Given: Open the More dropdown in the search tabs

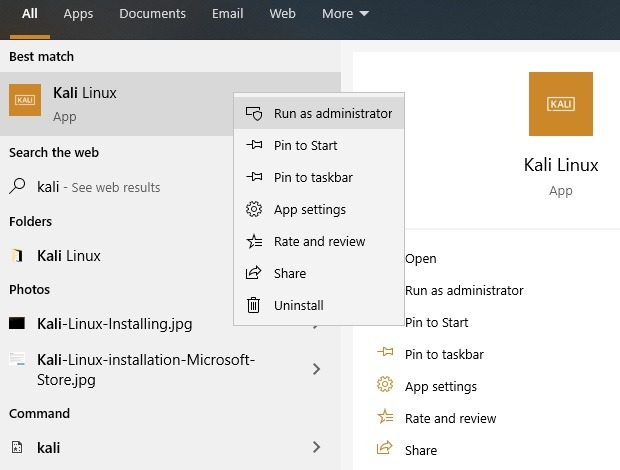Looking at the screenshot, I should click(345, 14).
